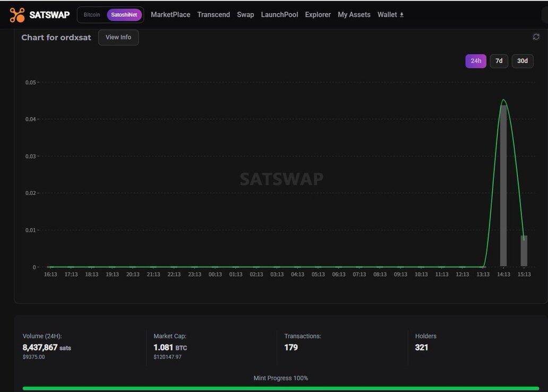548x392 pixels.
Task: Click the View Info button
Action: pos(118,37)
